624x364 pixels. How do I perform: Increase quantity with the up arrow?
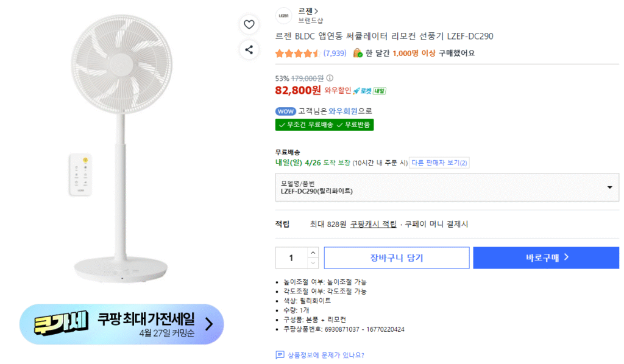pyautogui.click(x=313, y=253)
